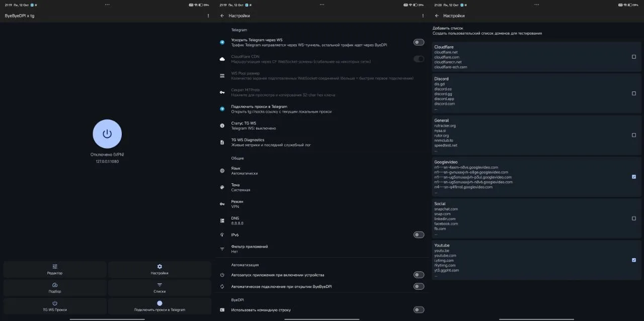This screenshot has width=644, height=321.
Task: Open the Редактор button on main screen
Action: point(55,269)
